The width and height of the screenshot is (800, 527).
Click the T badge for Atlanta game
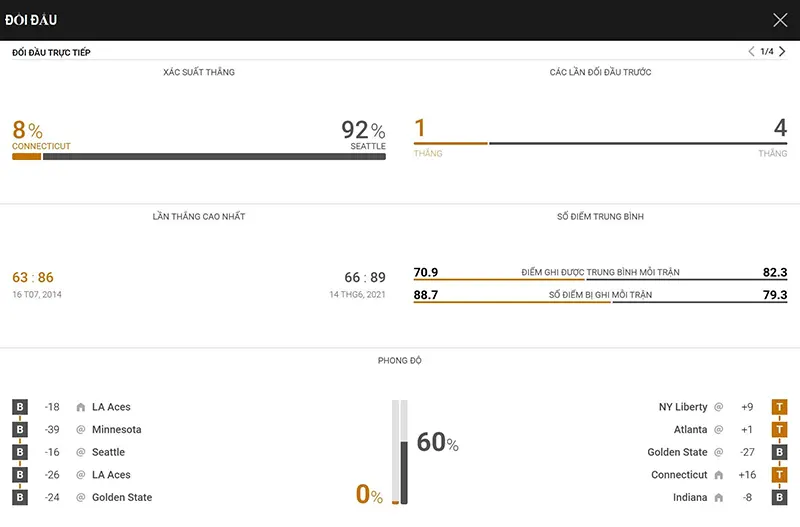pyautogui.click(x=780, y=430)
